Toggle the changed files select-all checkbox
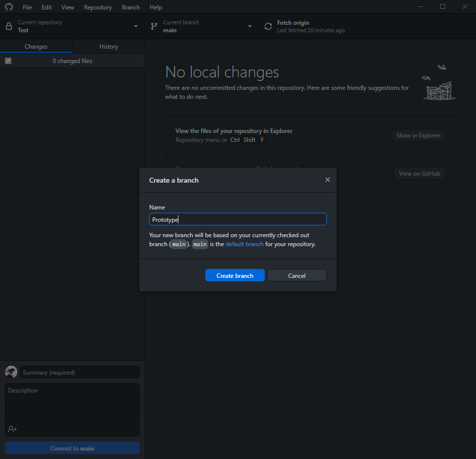The image size is (476, 459). pyautogui.click(x=8, y=61)
